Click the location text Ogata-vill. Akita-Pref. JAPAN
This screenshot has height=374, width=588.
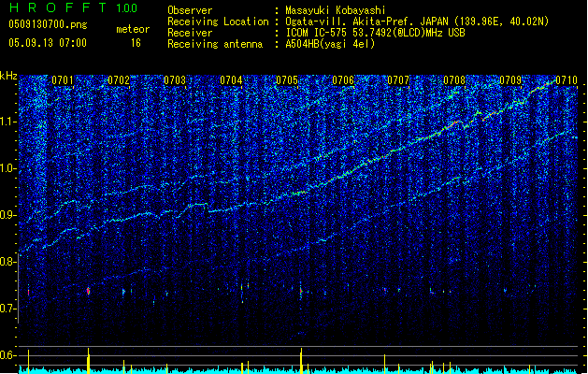(366, 22)
